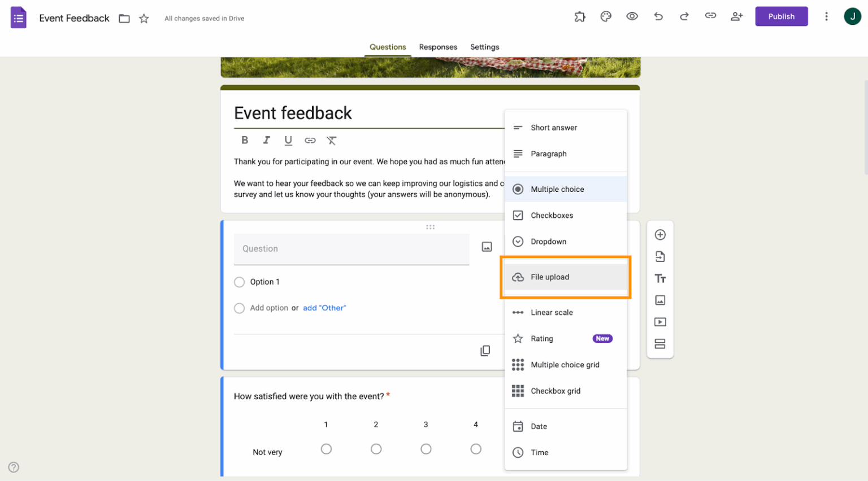868x481 pixels.
Task: Select the Option 1 radio button
Action: coord(239,282)
